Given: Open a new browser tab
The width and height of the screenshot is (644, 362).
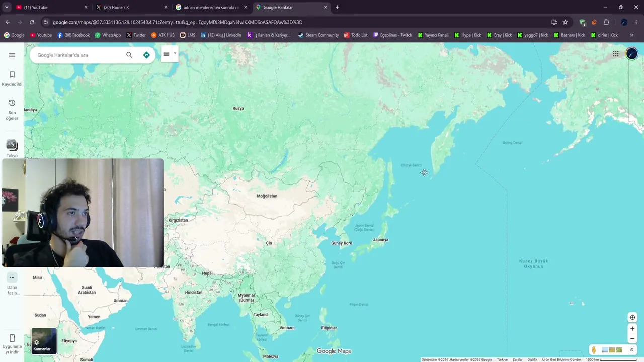Looking at the screenshot, I should pyautogui.click(x=337, y=7).
